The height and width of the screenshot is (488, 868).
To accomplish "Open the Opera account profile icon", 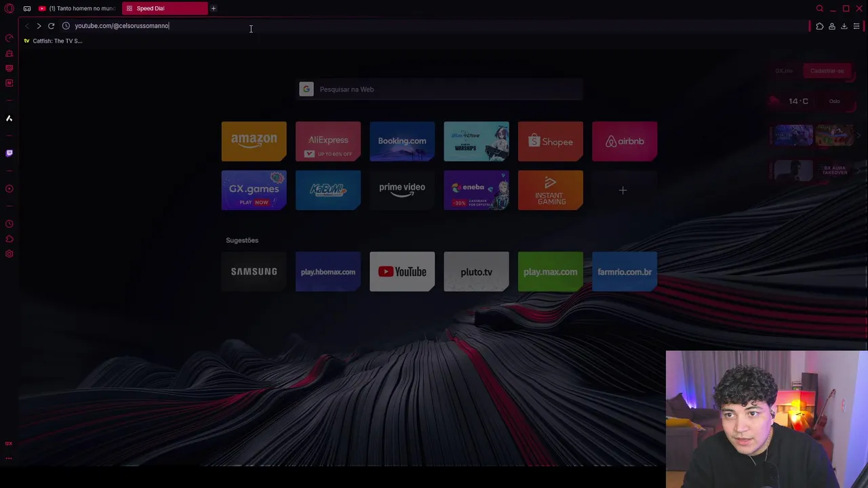I will pyautogui.click(x=832, y=26).
